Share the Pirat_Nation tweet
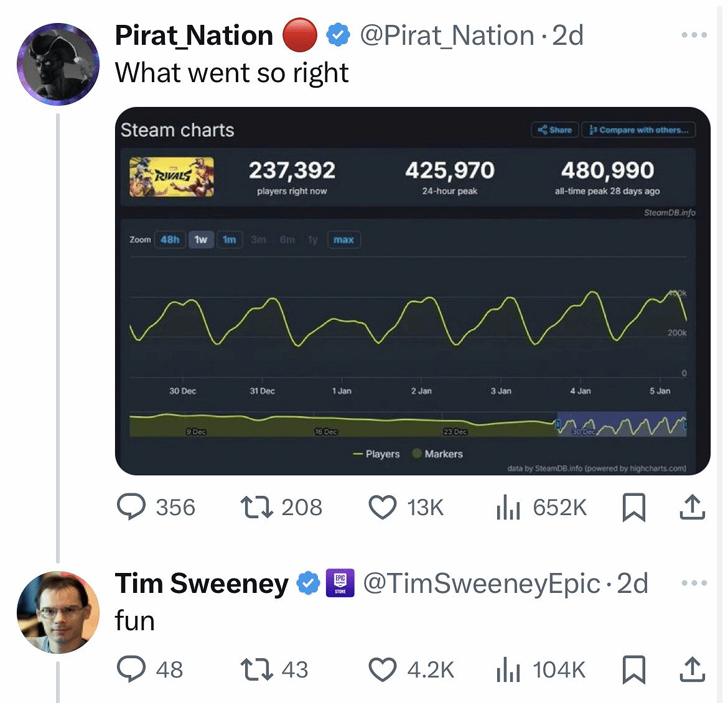The height and width of the screenshot is (703, 728). (x=692, y=507)
